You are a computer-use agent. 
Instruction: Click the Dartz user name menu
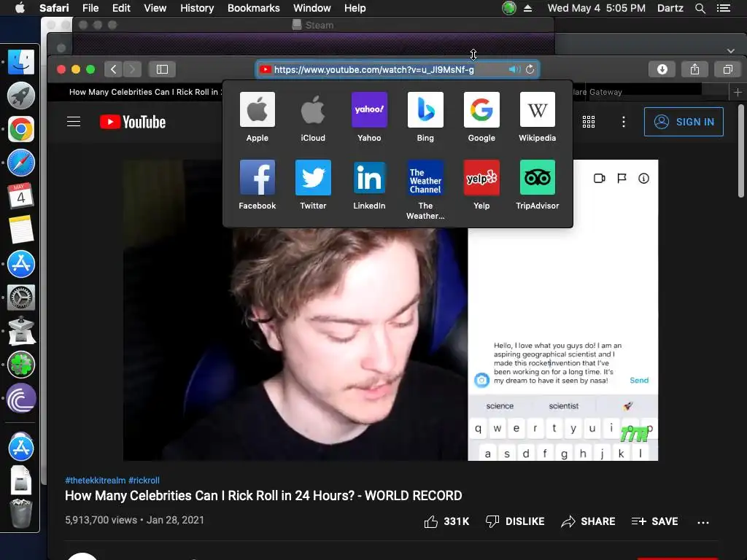click(670, 8)
